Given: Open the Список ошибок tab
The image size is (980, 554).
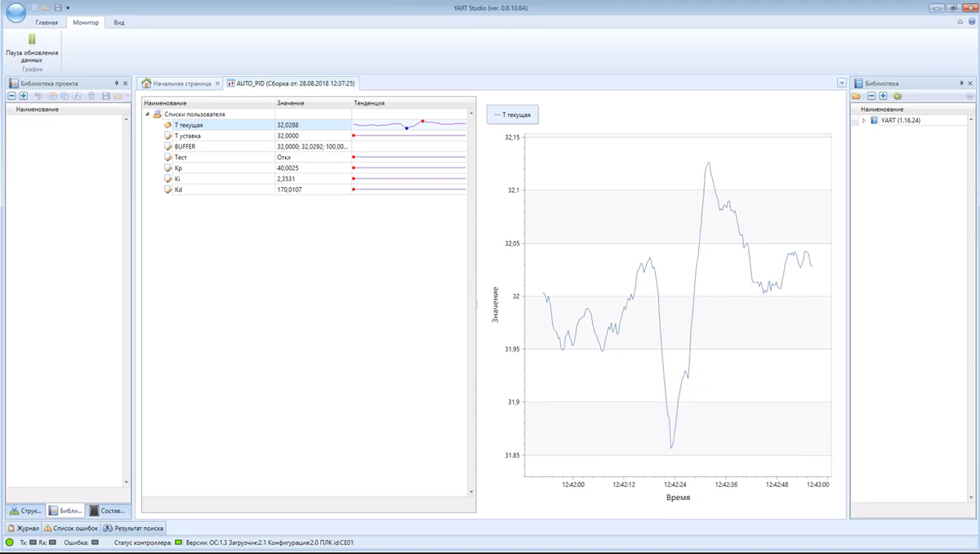Looking at the screenshot, I should coord(71,529).
